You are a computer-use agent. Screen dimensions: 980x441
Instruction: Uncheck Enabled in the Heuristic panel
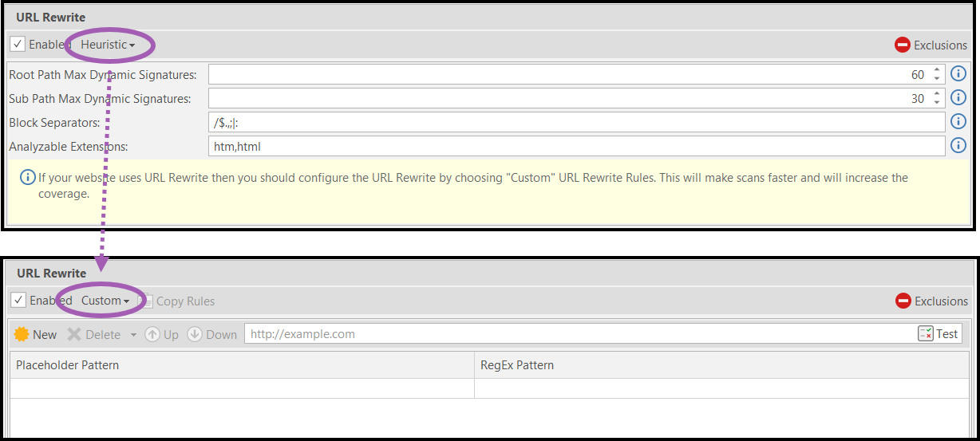18,45
